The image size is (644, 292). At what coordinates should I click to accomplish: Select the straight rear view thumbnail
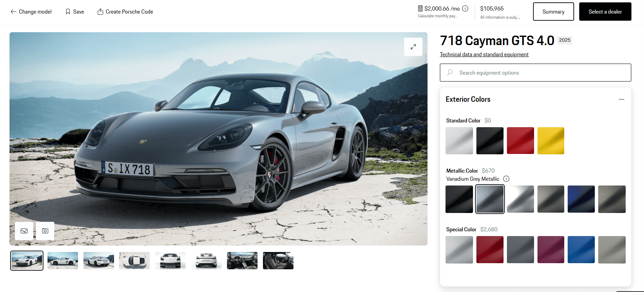click(206, 260)
